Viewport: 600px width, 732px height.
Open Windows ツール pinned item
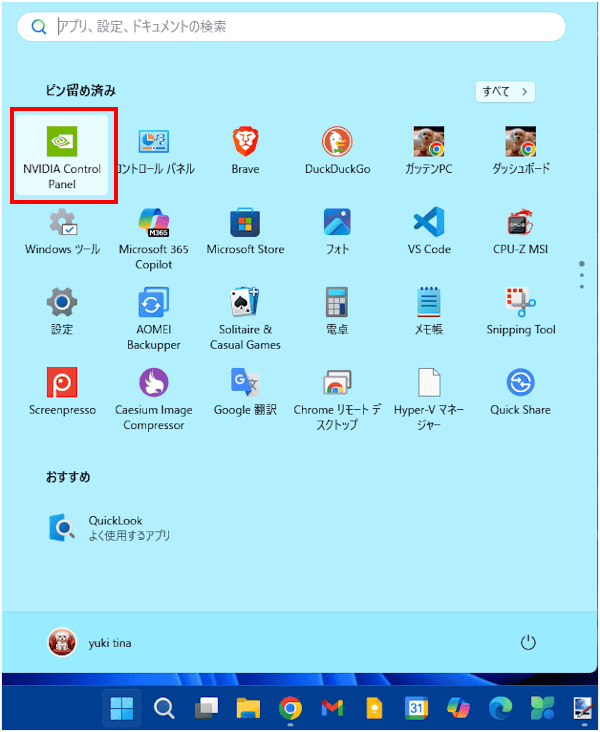[x=62, y=232]
